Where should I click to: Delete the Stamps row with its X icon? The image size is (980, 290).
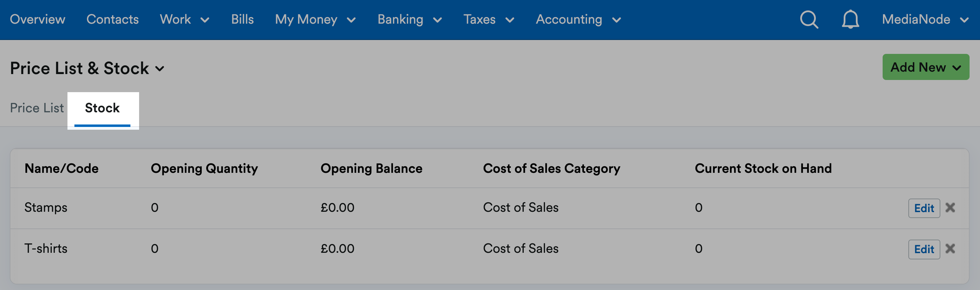tap(950, 207)
